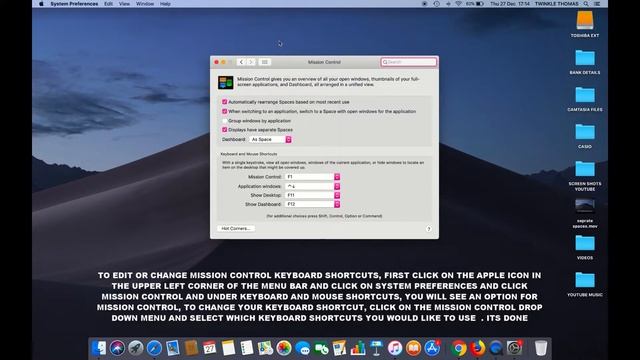Open Trash in the dock
The image size is (640, 360).
(541, 348)
